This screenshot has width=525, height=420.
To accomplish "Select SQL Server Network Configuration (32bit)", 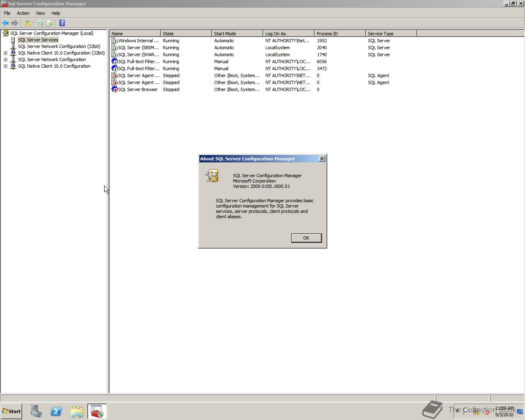I will coord(59,46).
